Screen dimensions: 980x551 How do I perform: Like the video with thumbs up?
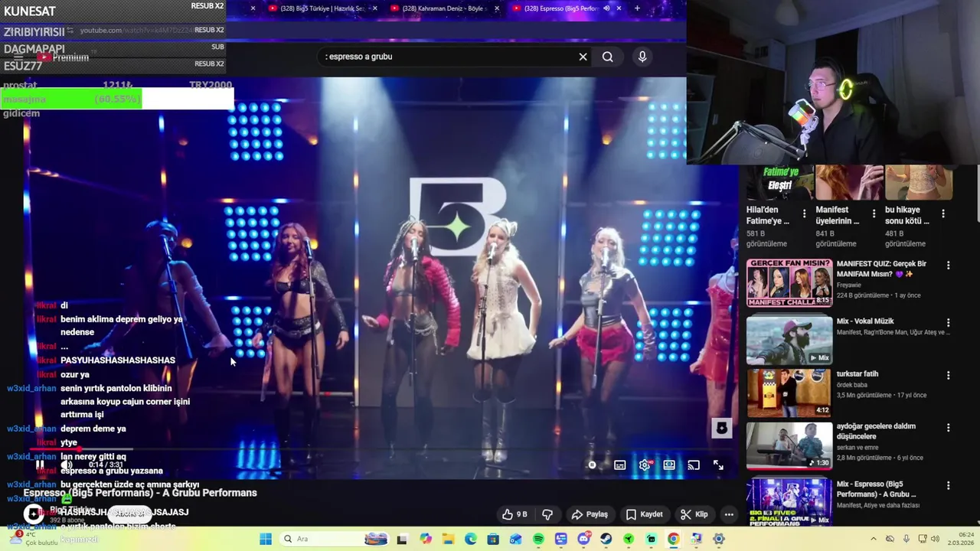coord(514,514)
